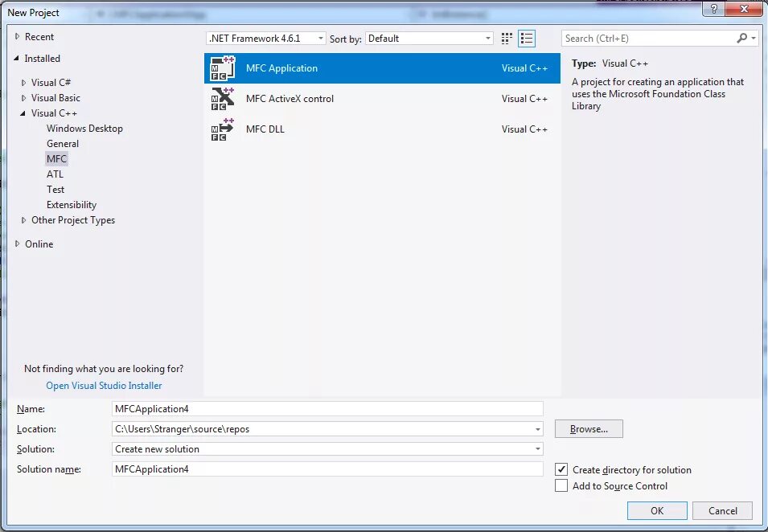Click Visual C++ tag on MFC DLL row
This screenshot has width=768, height=532.
point(524,129)
